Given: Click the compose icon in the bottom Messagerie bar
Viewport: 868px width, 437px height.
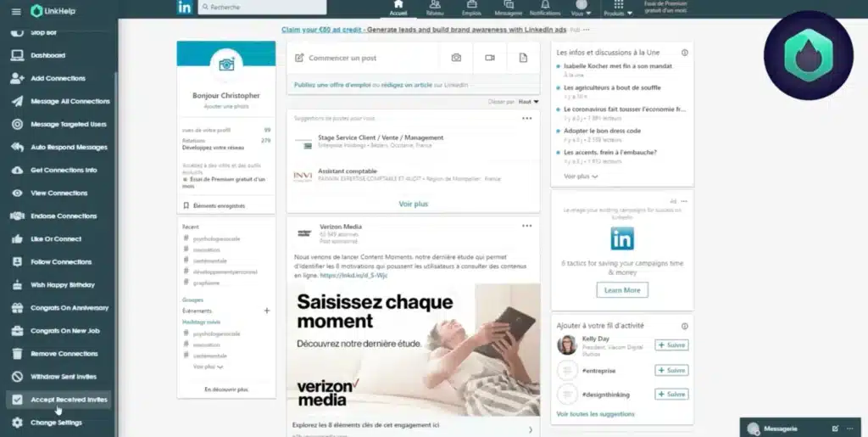Looking at the screenshot, I should [835, 429].
